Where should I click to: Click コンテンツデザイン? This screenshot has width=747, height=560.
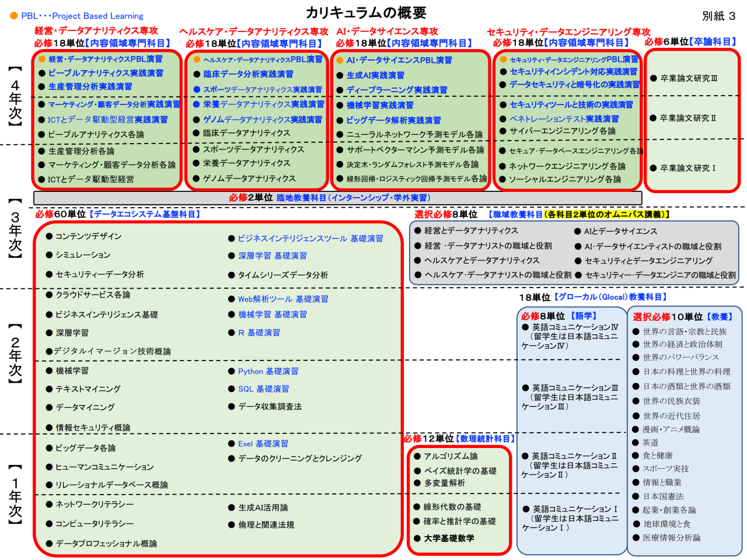[x=89, y=236]
